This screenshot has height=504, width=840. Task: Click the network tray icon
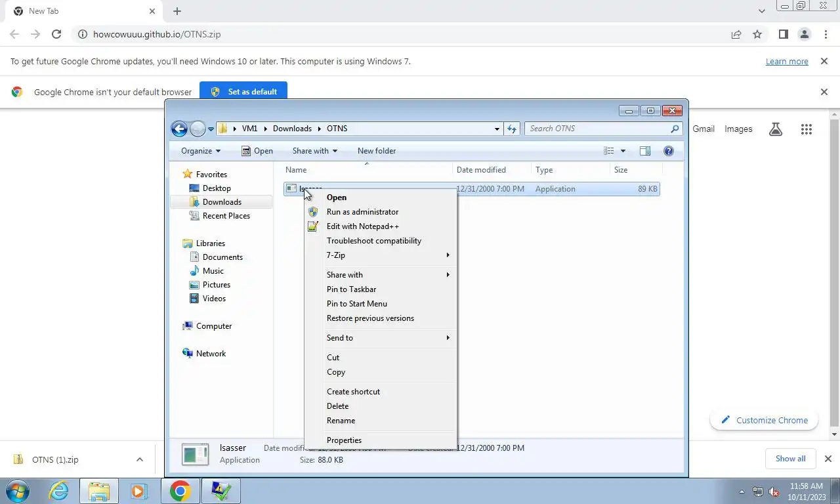pyautogui.click(x=758, y=492)
